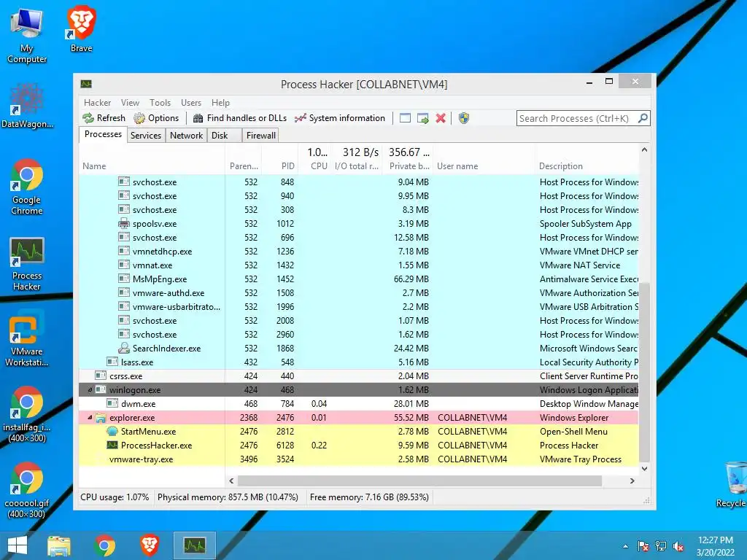This screenshot has height=560, width=747.
Task: Click the shield elevation toolbar icon
Action: [x=463, y=118]
